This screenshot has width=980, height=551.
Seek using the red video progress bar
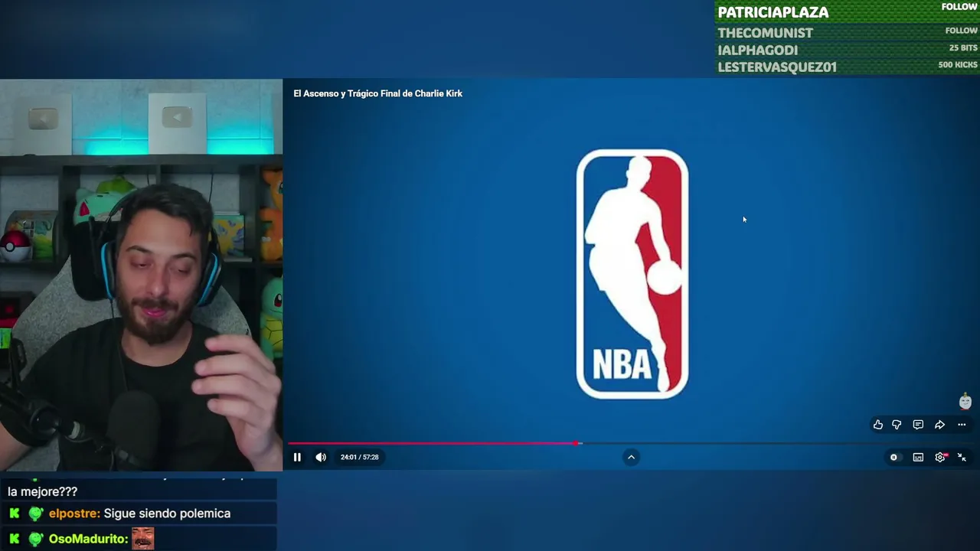631,443
